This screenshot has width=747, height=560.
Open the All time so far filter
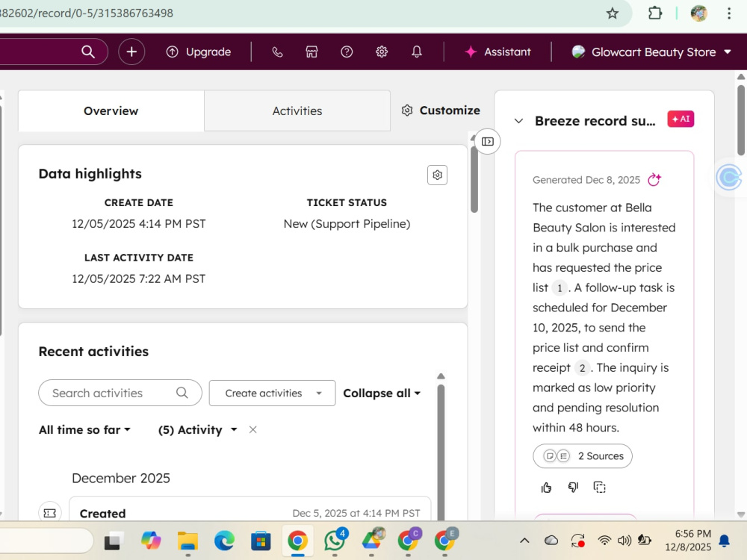pyautogui.click(x=84, y=430)
